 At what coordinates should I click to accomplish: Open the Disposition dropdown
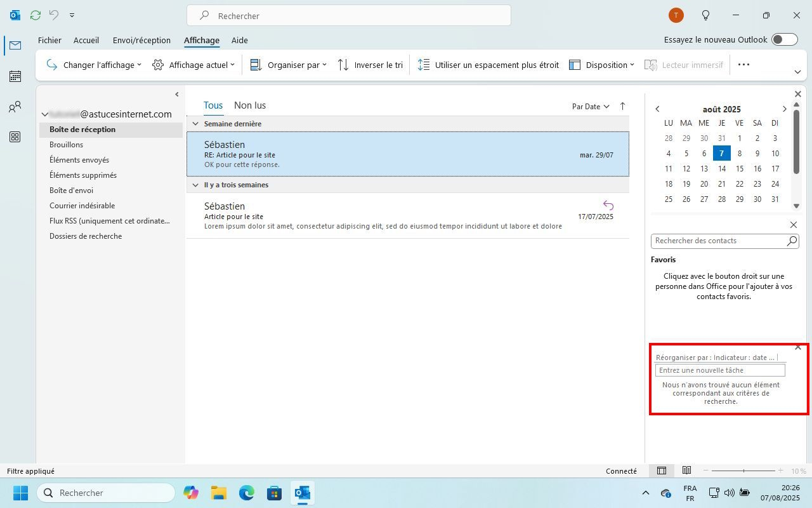[601, 65]
